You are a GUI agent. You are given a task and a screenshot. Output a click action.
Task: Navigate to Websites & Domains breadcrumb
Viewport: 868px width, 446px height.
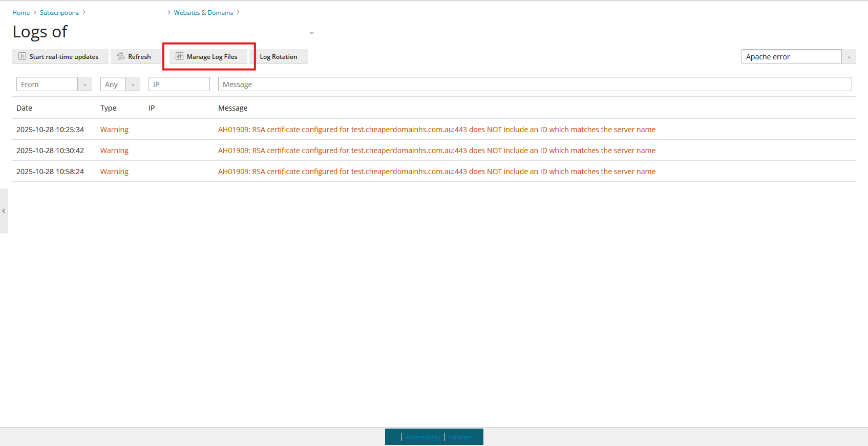click(203, 13)
